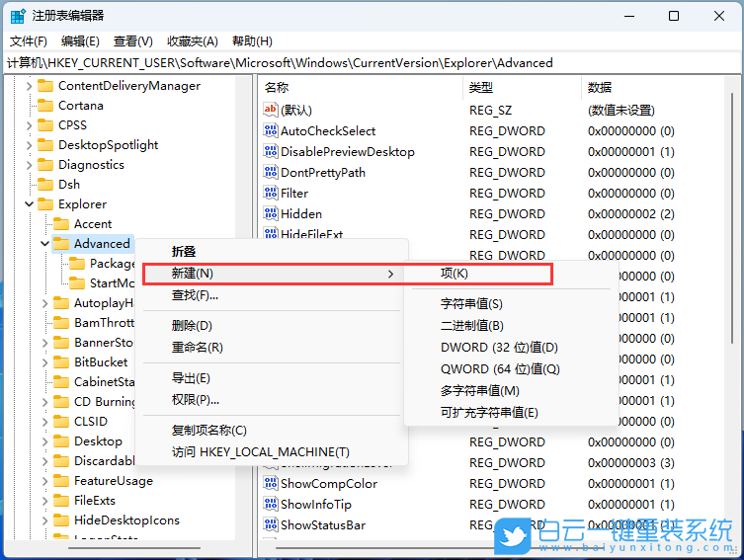The height and width of the screenshot is (560, 744).
Task: Open the 文件(F) menu
Action: 29,41
